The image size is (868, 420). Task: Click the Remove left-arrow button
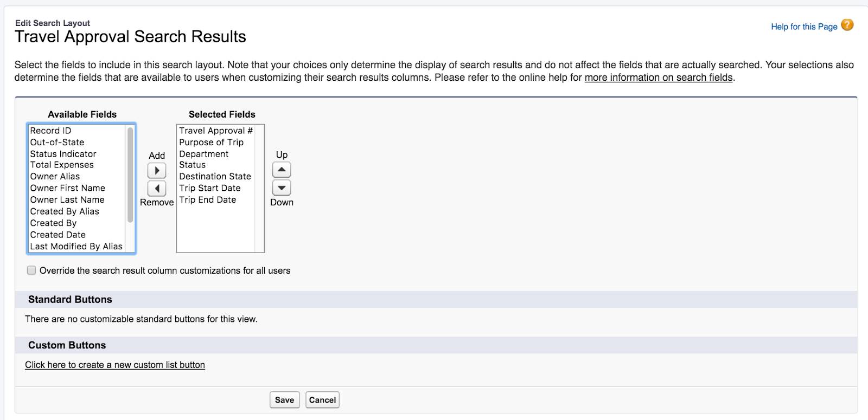coord(157,189)
